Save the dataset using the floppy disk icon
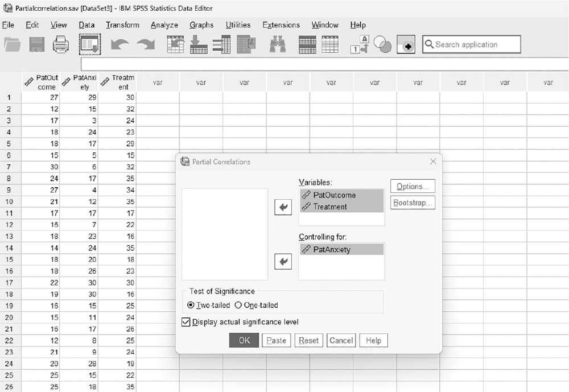Image resolution: width=569 pixels, height=392 pixels. point(36,44)
